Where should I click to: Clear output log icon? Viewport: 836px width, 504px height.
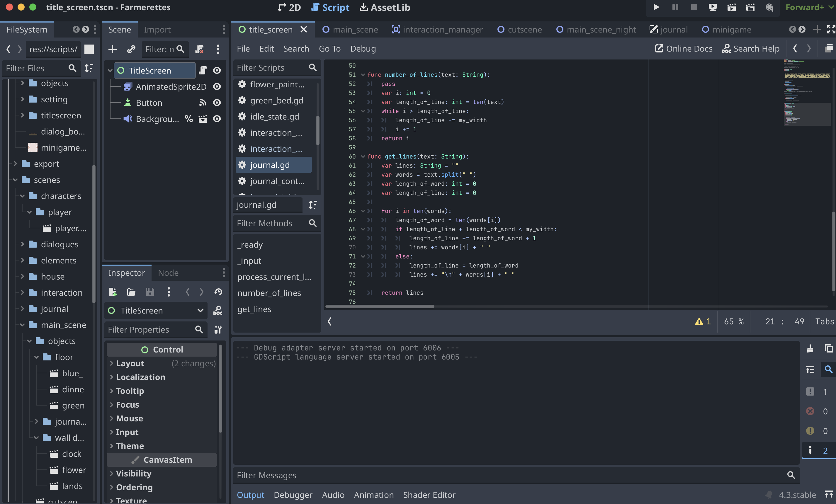810,349
